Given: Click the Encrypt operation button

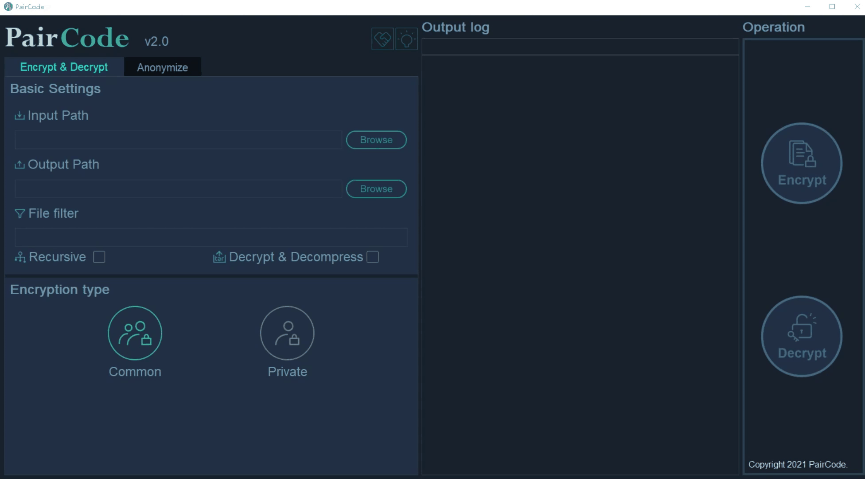Looking at the screenshot, I should click(802, 163).
